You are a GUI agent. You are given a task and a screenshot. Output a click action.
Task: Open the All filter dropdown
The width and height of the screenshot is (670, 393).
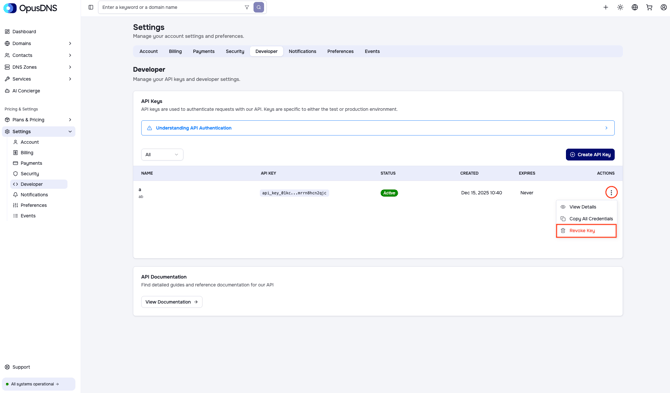(162, 155)
